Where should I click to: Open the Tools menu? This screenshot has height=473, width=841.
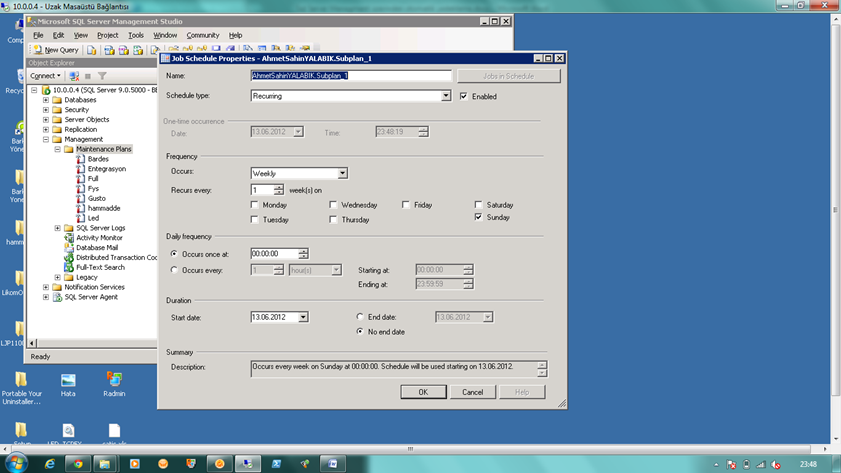pos(136,35)
